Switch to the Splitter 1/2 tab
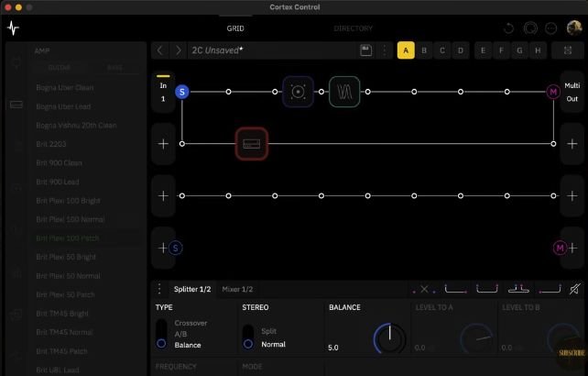The width and height of the screenshot is (588, 376). 192,289
